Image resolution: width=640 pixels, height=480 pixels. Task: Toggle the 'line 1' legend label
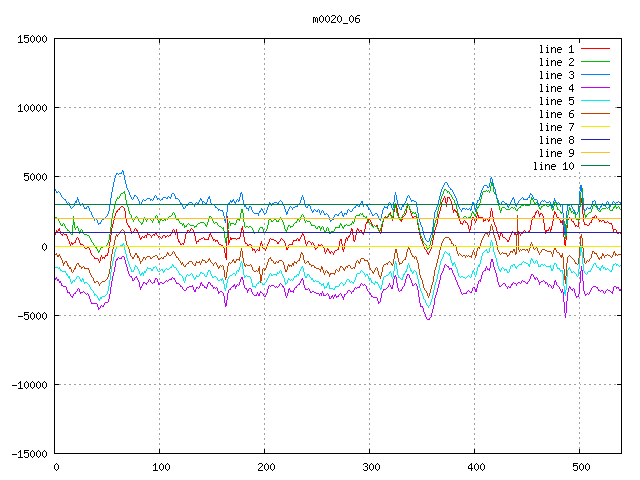pos(556,49)
